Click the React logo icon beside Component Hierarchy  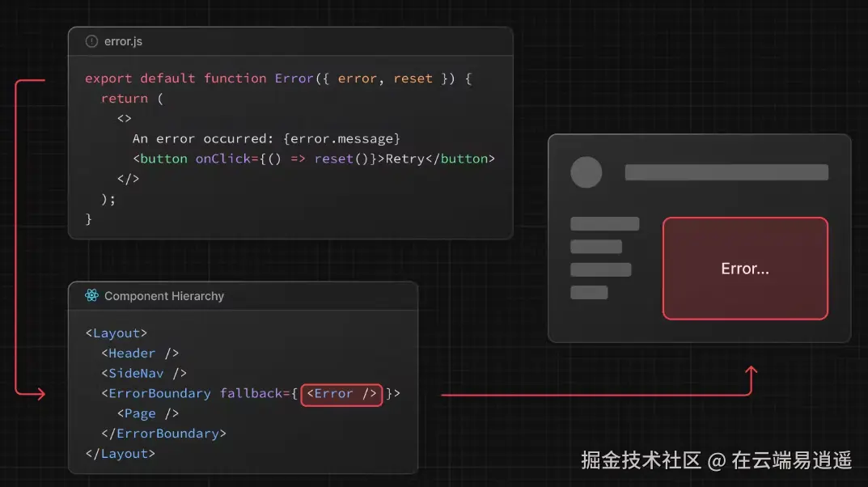click(92, 295)
